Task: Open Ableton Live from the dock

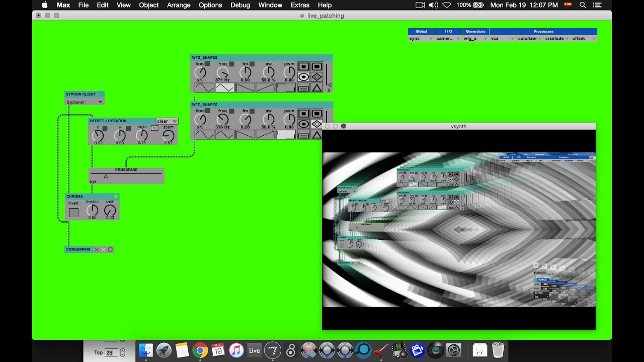Action: (x=255, y=350)
